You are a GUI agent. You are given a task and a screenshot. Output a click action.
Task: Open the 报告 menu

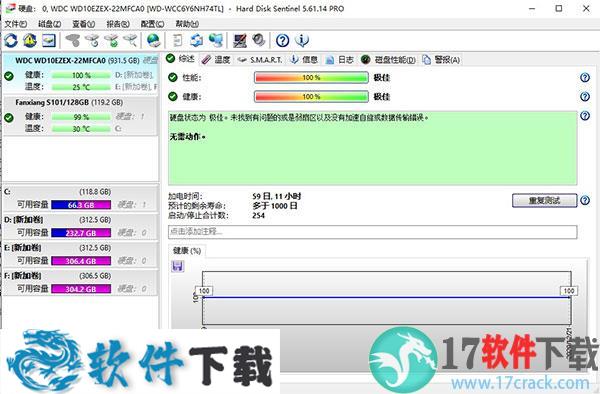click(118, 24)
